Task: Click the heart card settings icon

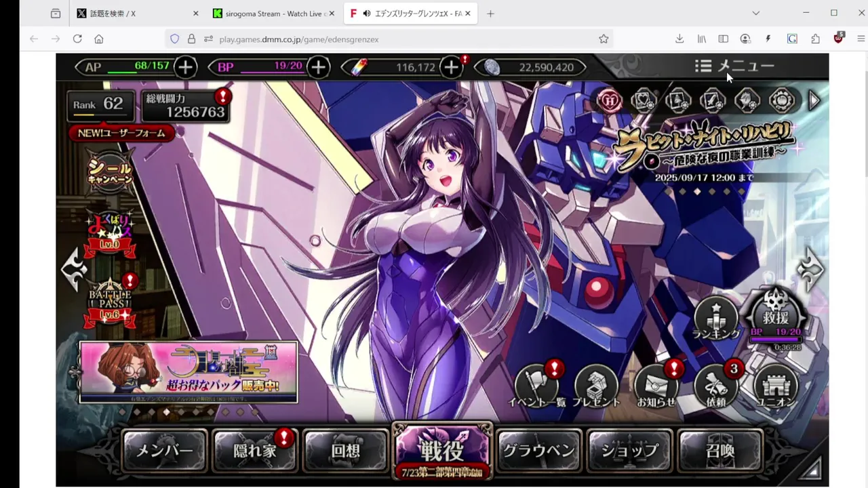Action: click(643, 100)
